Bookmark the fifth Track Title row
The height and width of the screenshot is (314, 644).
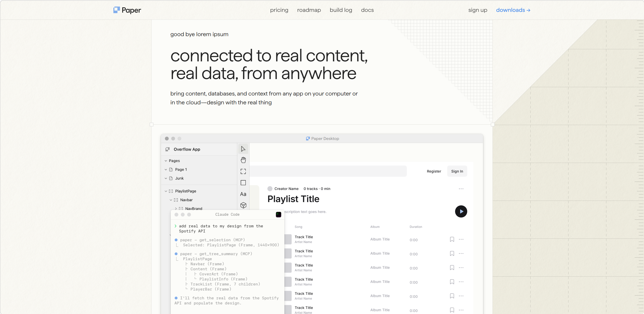point(452,296)
